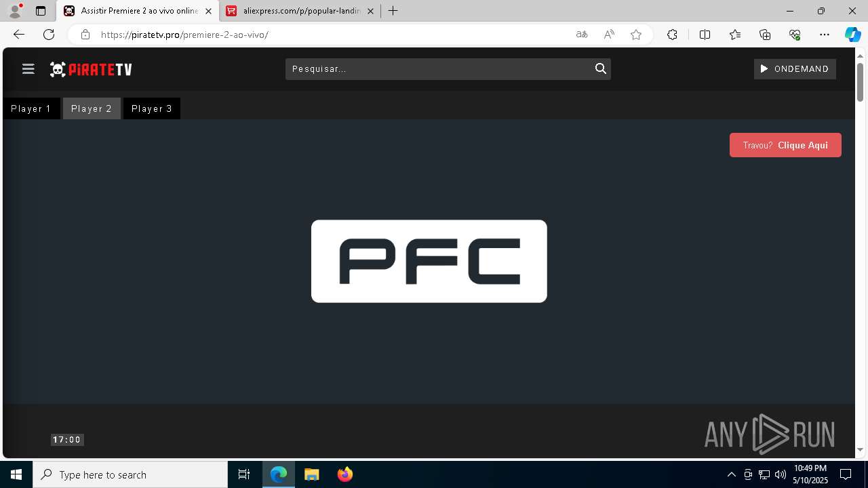Image resolution: width=868 pixels, height=488 pixels.
Task: Show hidden system tray icons
Action: 731,474
